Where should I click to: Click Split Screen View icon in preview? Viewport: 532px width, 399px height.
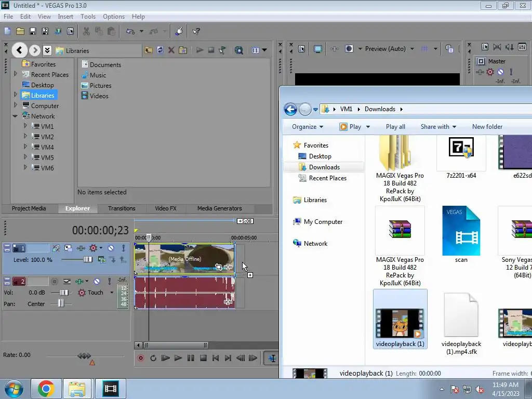click(349, 48)
